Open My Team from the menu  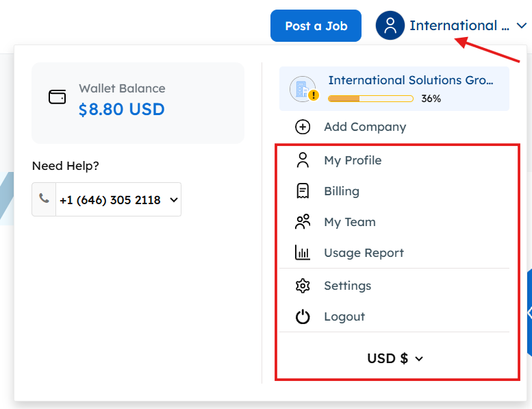(x=349, y=222)
